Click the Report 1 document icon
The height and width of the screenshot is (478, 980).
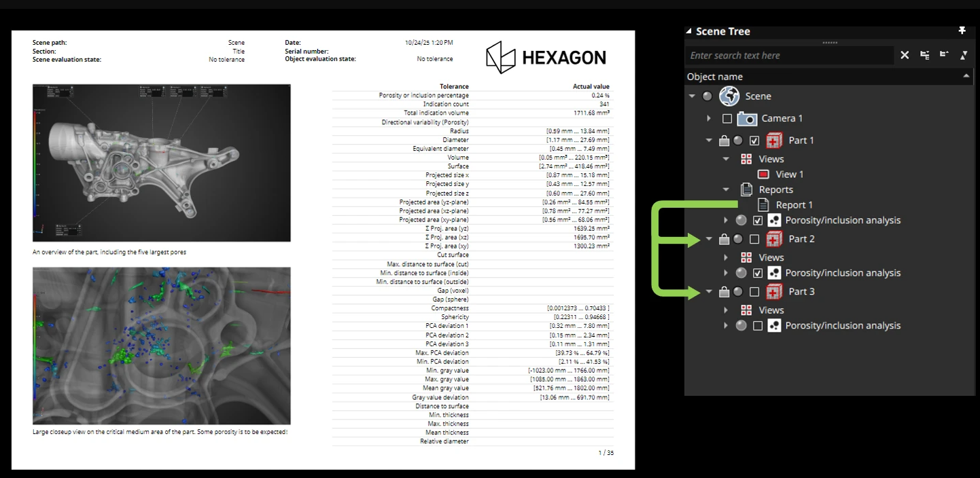click(763, 204)
